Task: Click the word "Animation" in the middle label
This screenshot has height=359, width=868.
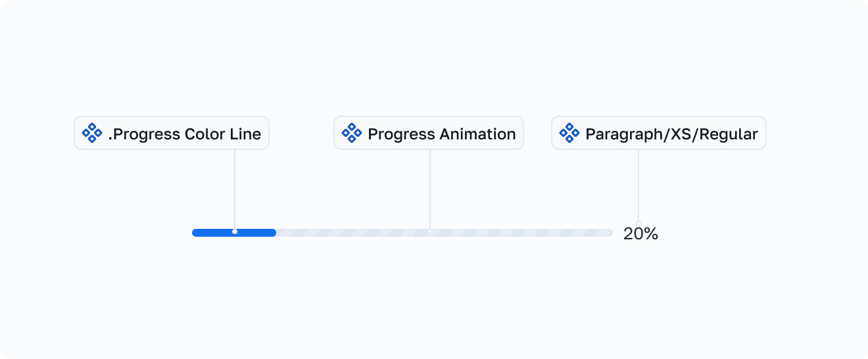Action: pos(477,134)
